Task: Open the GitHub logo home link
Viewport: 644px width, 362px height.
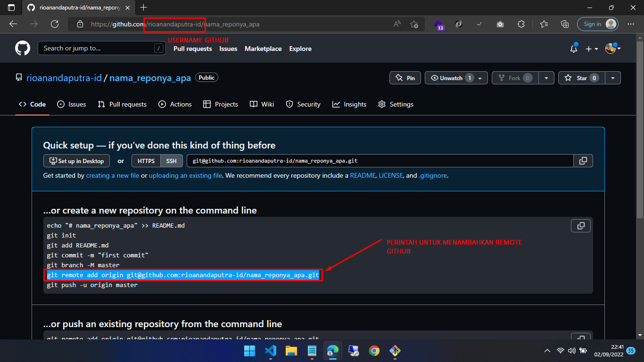Action: click(23, 49)
